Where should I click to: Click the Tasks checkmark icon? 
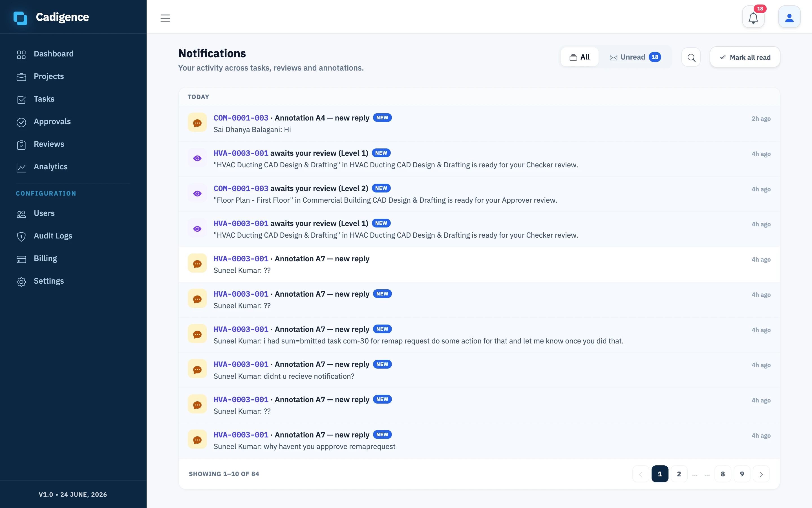(x=21, y=99)
